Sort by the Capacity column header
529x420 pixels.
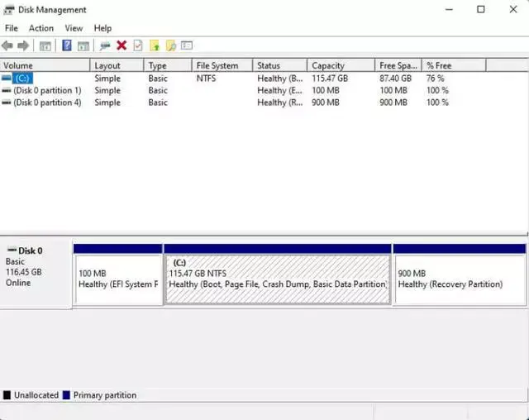click(x=341, y=65)
